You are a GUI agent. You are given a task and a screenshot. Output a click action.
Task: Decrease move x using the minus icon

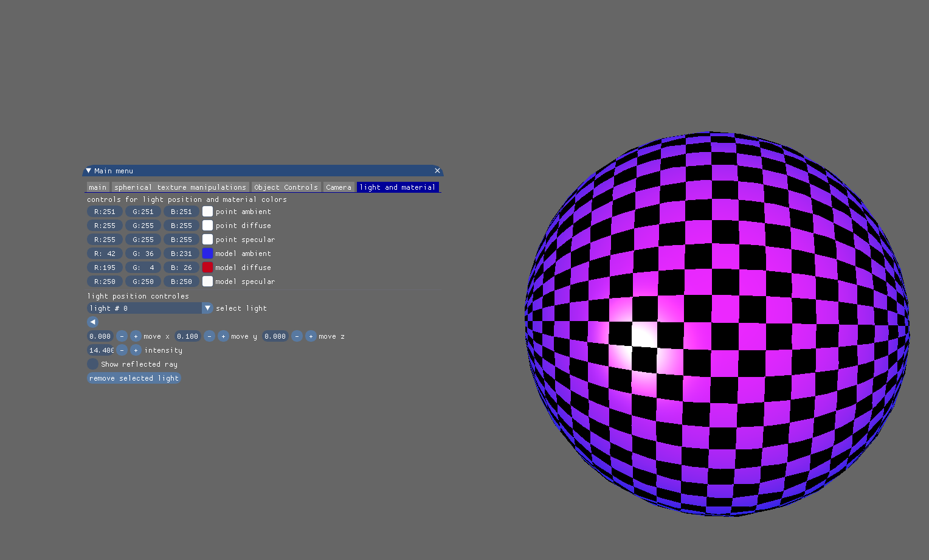click(122, 336)
